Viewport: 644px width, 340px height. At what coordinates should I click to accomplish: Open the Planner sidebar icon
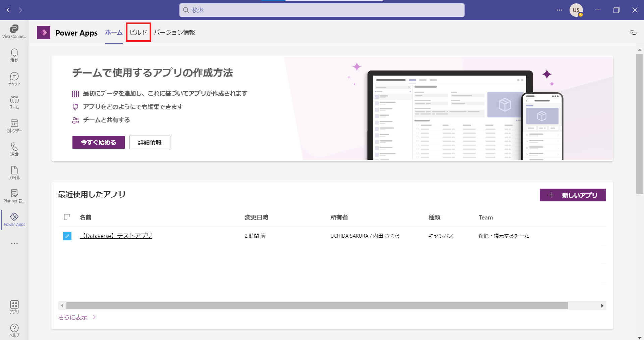[x=14, y=196]
